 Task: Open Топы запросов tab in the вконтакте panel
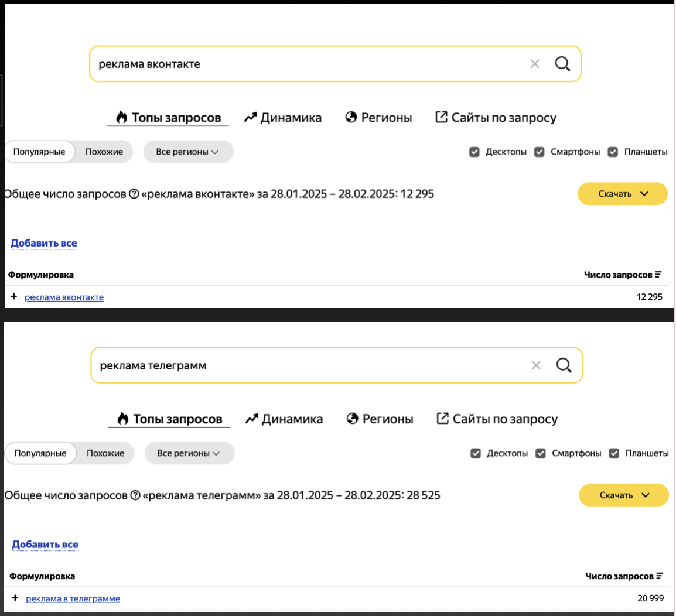tap(168, 118)
